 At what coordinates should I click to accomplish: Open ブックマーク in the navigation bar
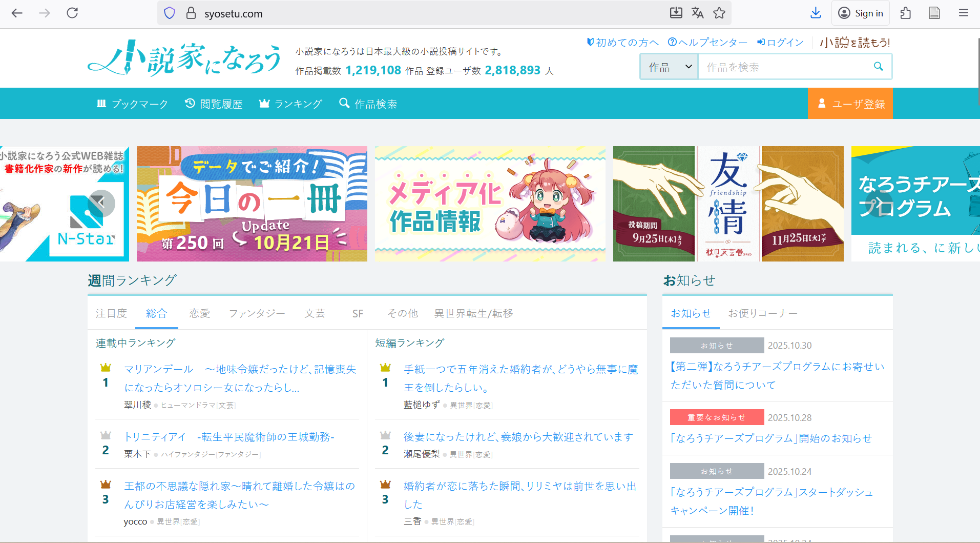[133, 104]
